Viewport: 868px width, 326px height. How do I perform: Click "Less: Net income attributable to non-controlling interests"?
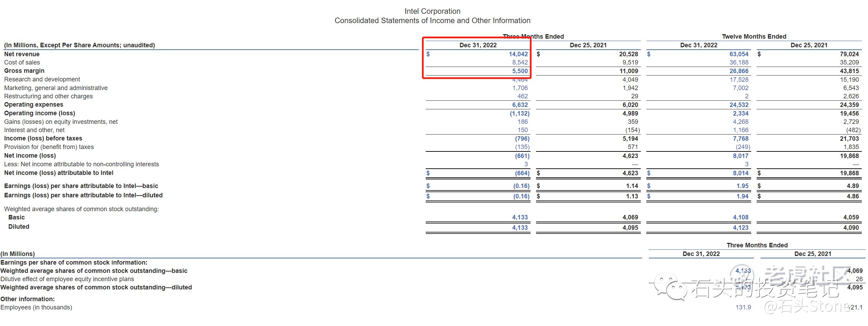tap(81, 164)
